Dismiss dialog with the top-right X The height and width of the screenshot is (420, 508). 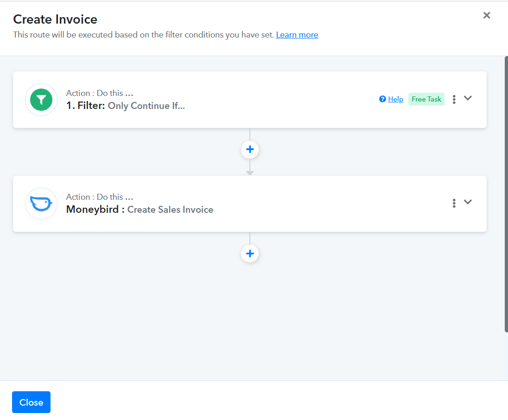pos(486,15)
